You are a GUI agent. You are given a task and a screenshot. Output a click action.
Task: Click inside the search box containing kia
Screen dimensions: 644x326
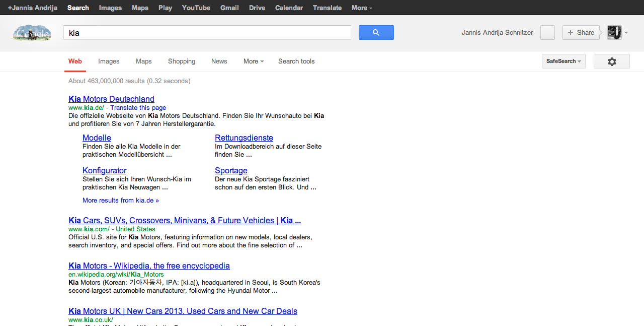pyautogui.click(x=207, y=33)
